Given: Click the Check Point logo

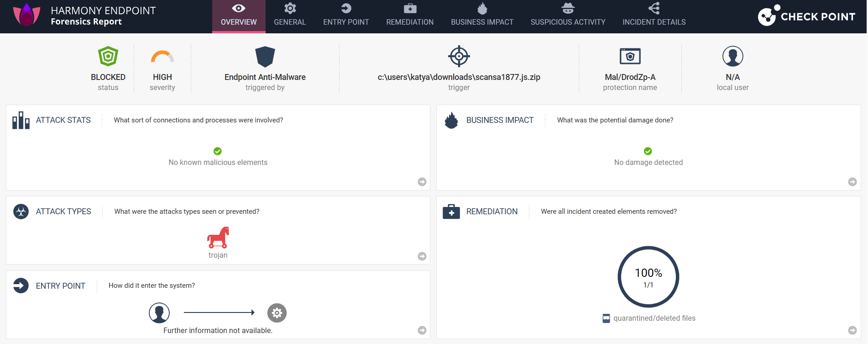Looking at the screenshot, I should (806, 16).
